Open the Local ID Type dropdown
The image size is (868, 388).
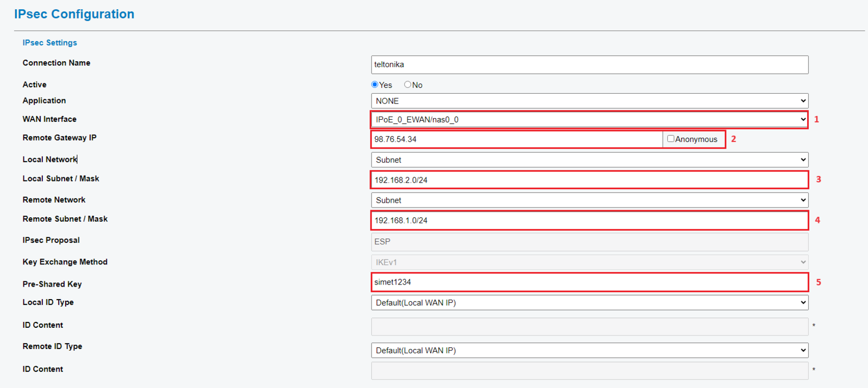pyautogui.click(x=589, y=302)
